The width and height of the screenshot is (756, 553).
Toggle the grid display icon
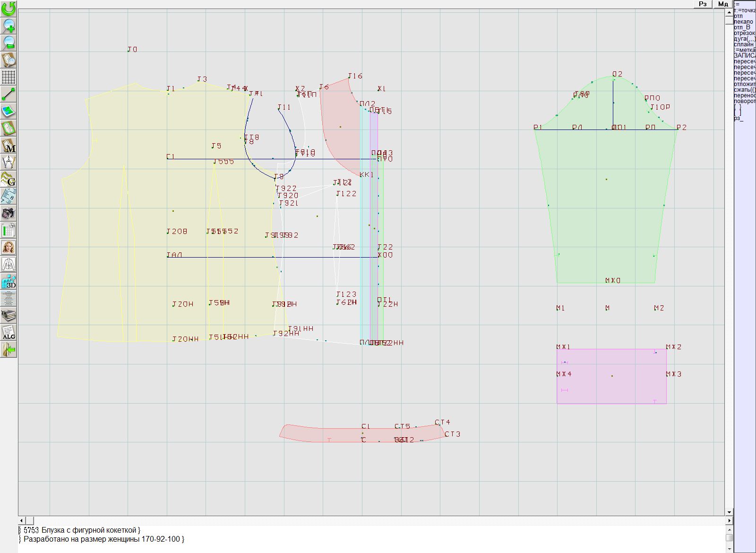click(9, 77)
